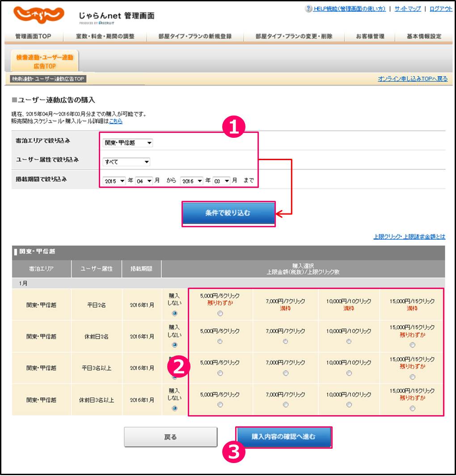Select 10,000円/10クリック for 休前日3名以上 row
456x476 pixels.
coord(349,405)
